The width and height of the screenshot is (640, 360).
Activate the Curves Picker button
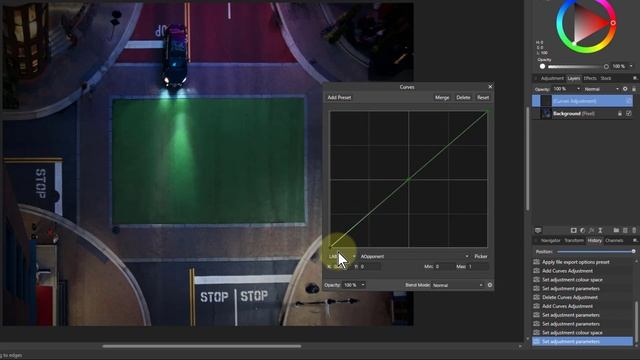click(480, 256)
